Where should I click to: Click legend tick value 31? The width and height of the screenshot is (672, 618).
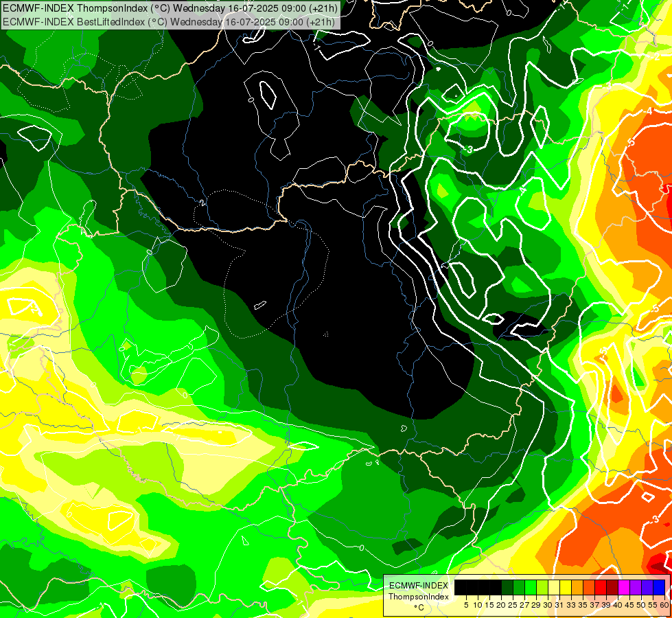pos(559,605)
